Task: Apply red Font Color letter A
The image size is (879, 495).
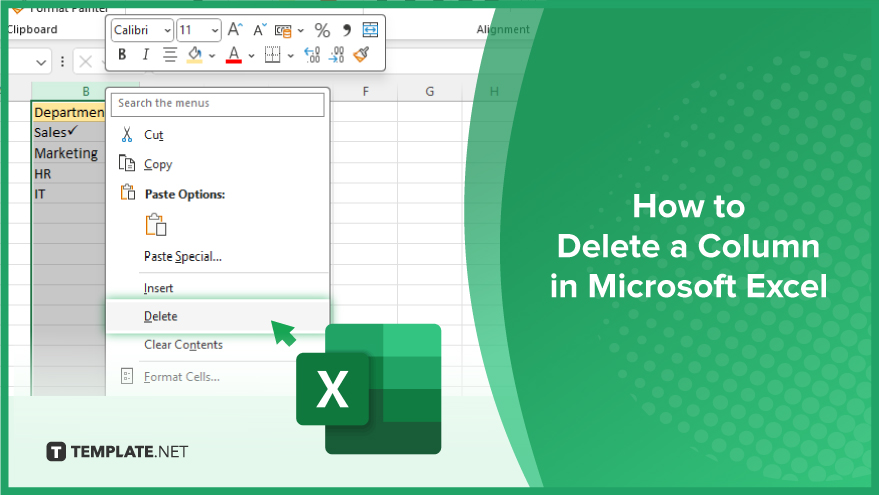Action: (234, 55)
